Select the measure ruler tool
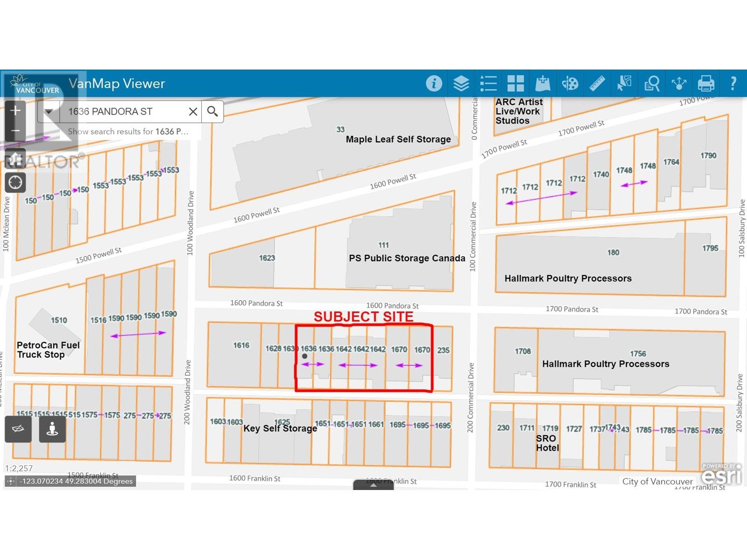The image size is (747, 560). click(x=597, y=84)
